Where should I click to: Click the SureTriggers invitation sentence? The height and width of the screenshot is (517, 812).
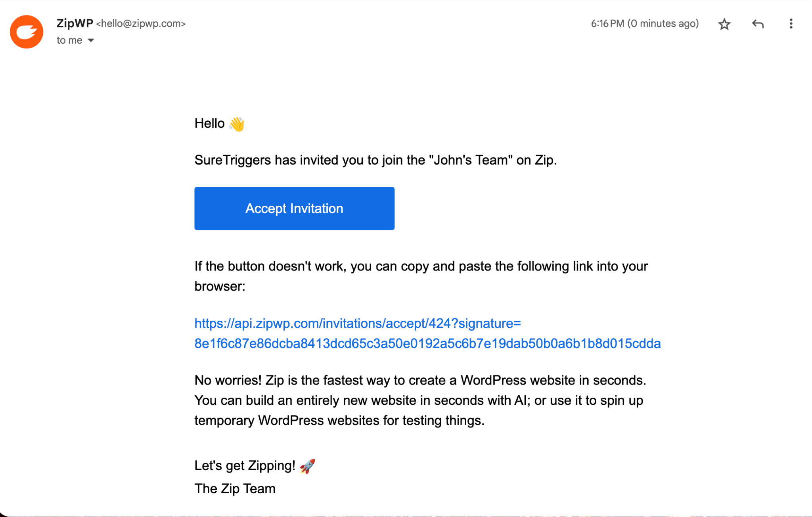click(x=375, y=160)
